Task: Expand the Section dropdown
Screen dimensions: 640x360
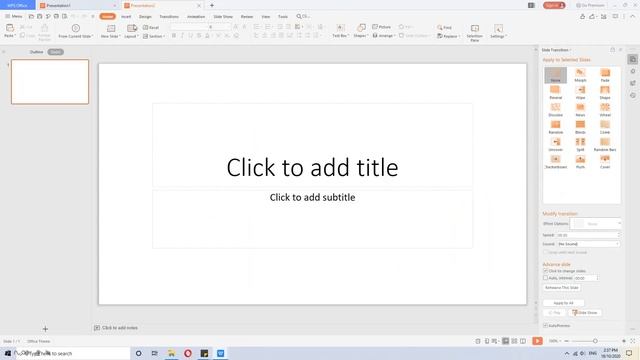Action: coord(154,36)
